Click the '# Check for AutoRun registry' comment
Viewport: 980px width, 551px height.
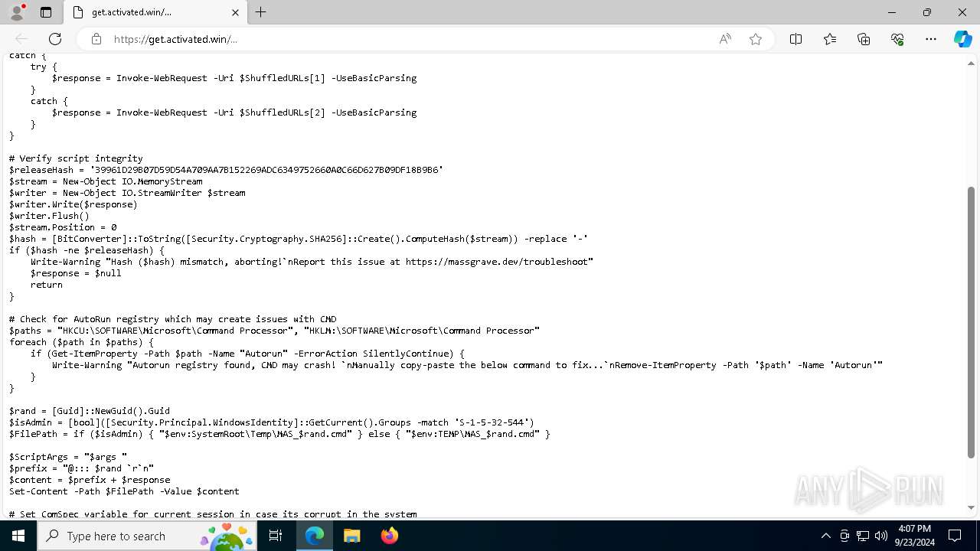[x=172, y=319]
